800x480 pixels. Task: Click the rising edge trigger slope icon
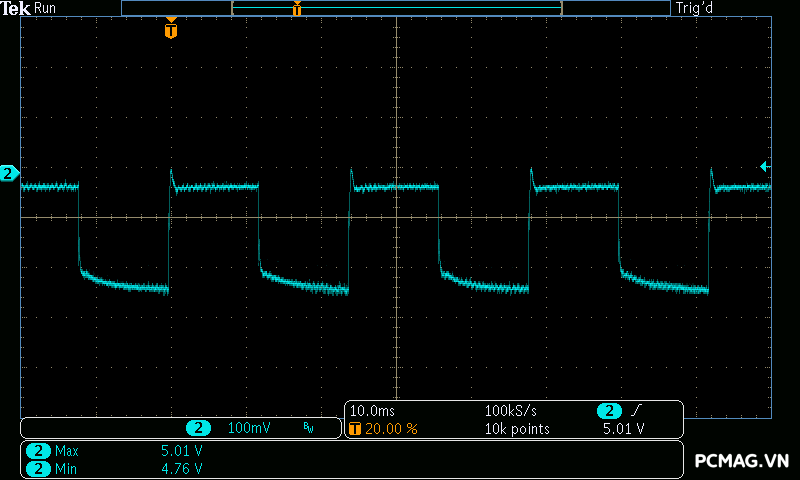click(638, 411)
